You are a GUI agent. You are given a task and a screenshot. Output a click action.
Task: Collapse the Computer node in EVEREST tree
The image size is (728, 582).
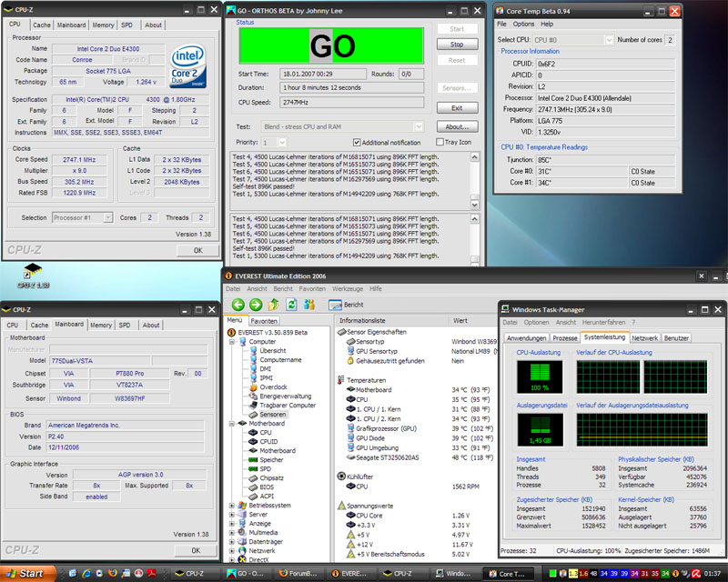pos(232,342)
